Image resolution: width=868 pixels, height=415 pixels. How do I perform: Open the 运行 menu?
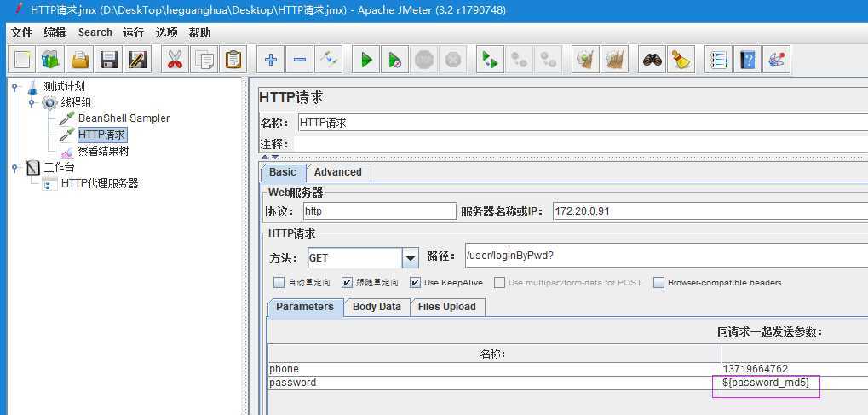(133, 32)
